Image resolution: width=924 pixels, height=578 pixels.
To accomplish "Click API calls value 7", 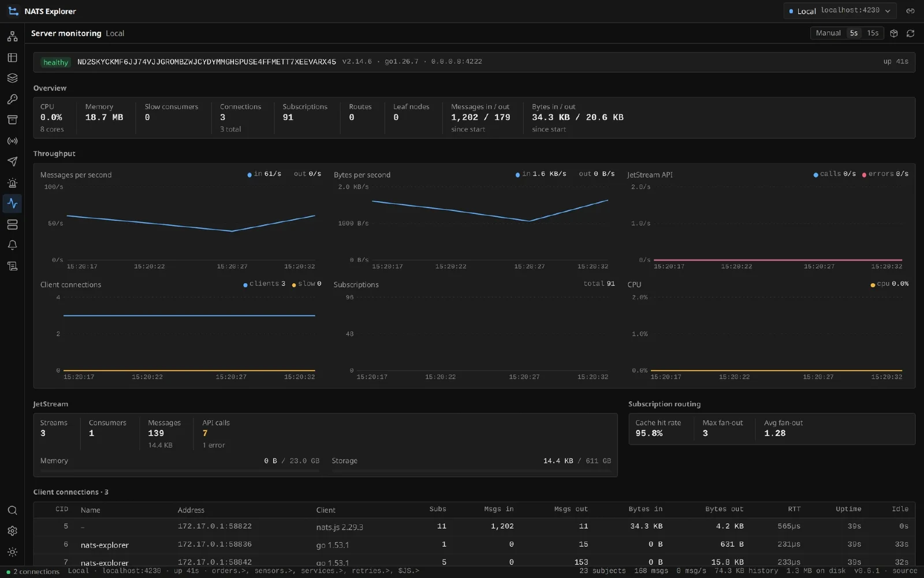I will 205,433.
